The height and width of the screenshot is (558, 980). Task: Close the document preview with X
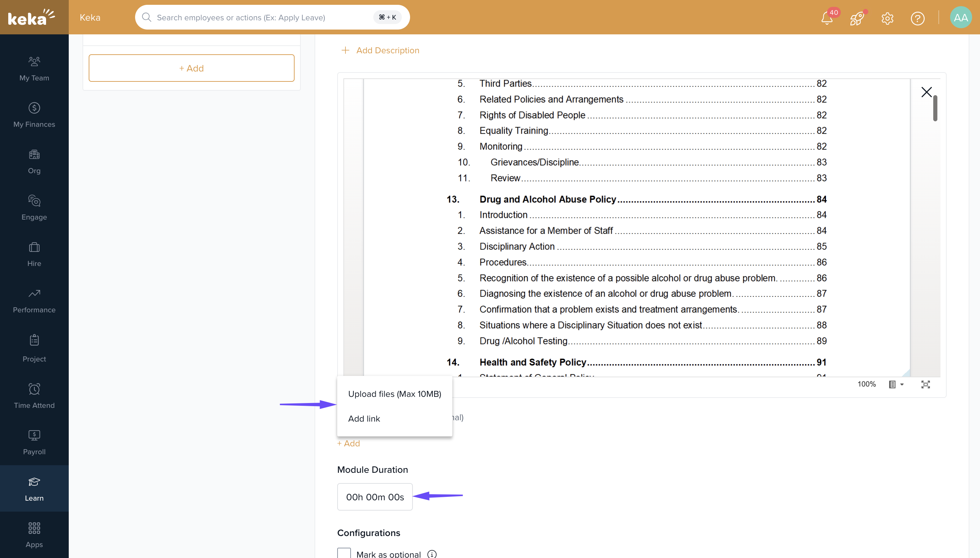[926, 92]
